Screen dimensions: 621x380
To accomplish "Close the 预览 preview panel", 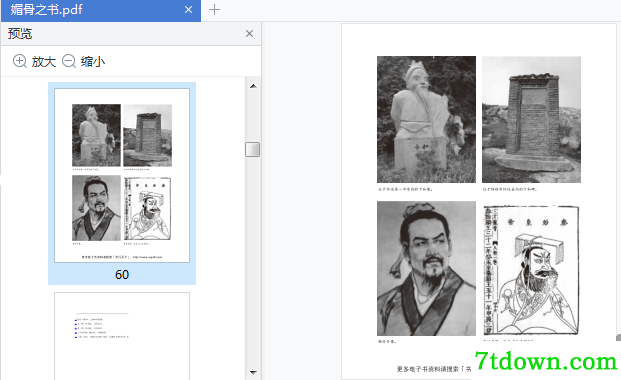I will point(249,34).
